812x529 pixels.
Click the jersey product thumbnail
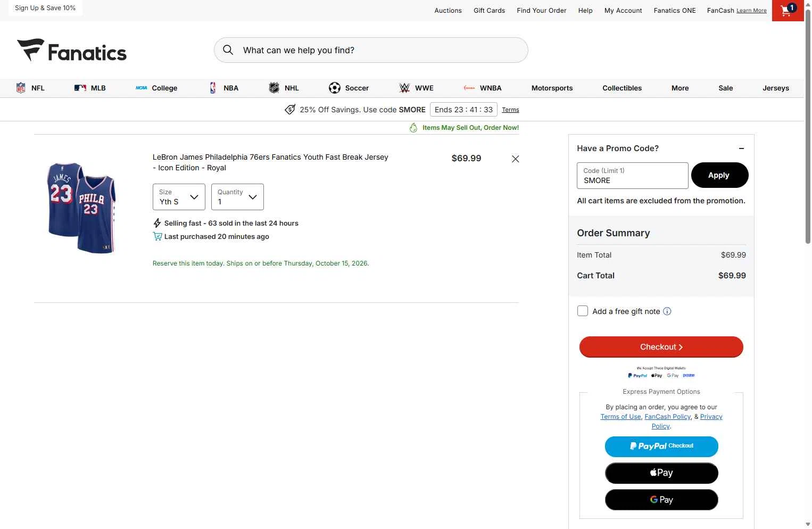click(81, 208)
